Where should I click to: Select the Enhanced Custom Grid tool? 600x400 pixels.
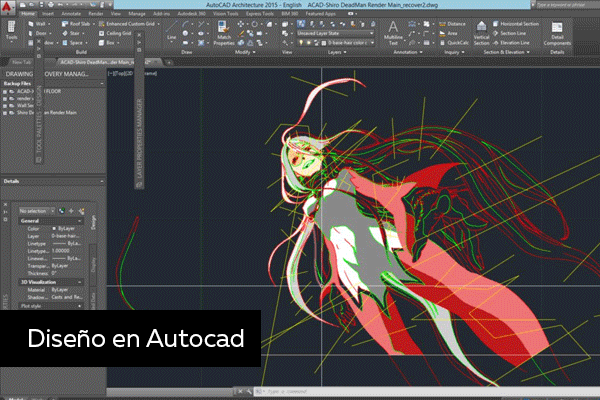[127, 24]
